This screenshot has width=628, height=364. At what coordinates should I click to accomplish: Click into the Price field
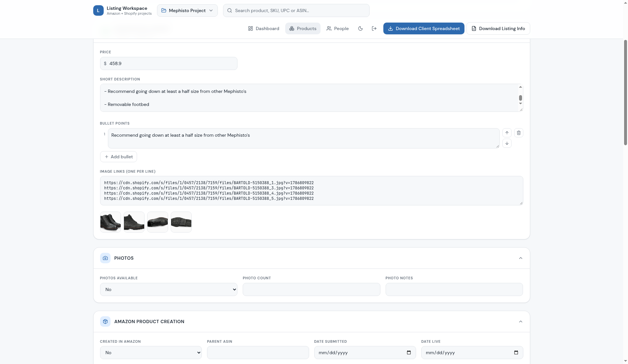[x=169, y=63]
